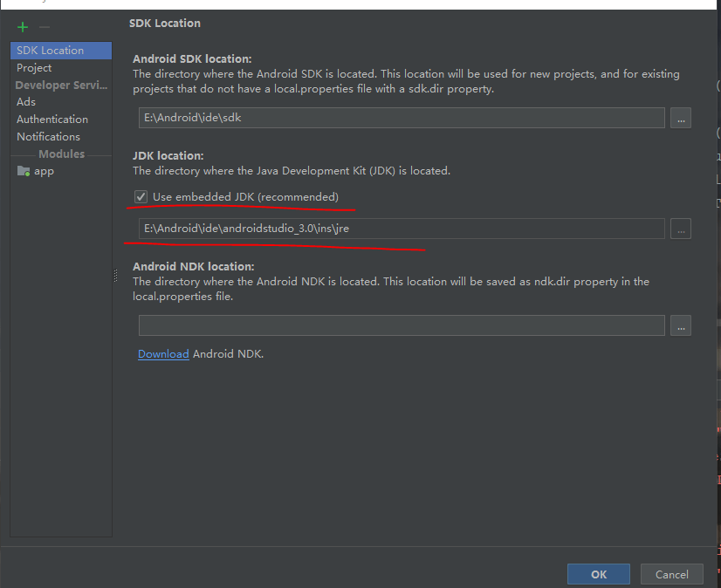
Task: Browse for JDK location using the ellipsis button
Action: (x=681, y=229)
